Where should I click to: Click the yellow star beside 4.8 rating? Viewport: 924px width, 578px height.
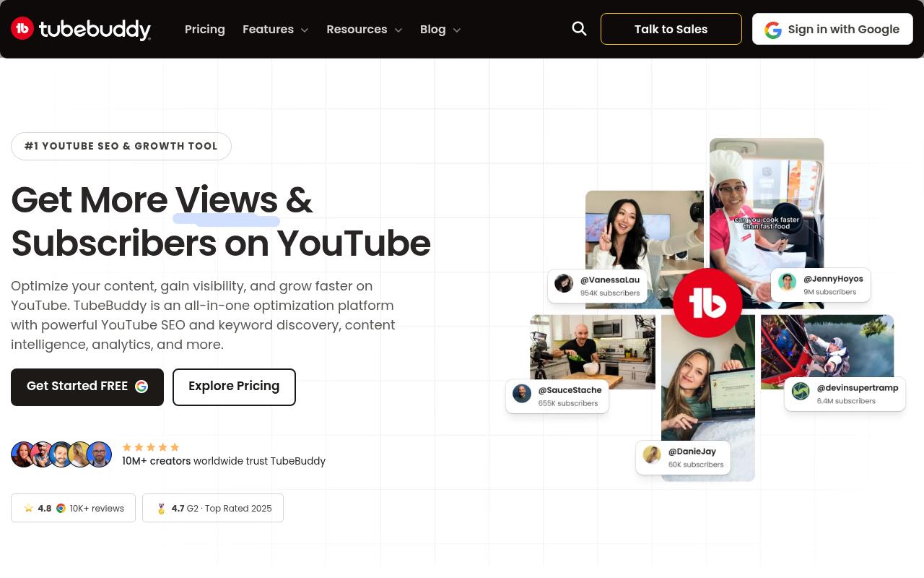click(x=29, y=508)
